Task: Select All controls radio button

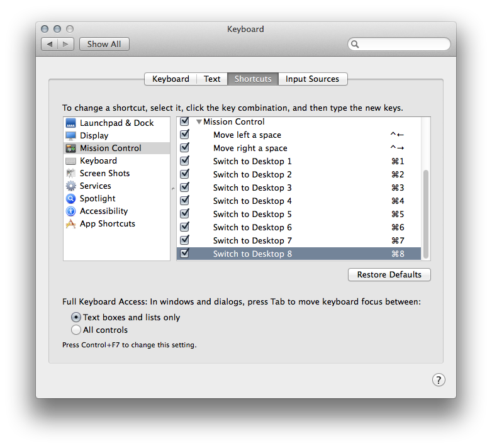Action: pyautogui.click(x=76, y=330)
